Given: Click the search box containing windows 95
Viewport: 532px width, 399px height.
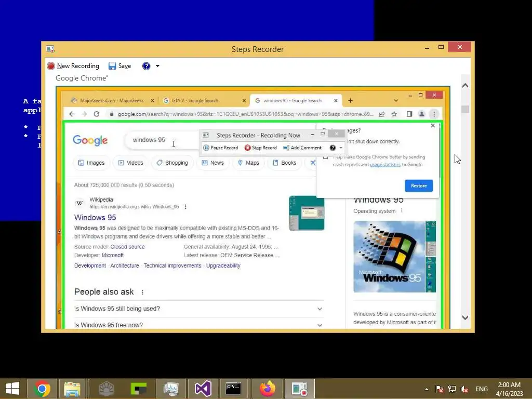Looking at the screenshot, I should (162, 140).
